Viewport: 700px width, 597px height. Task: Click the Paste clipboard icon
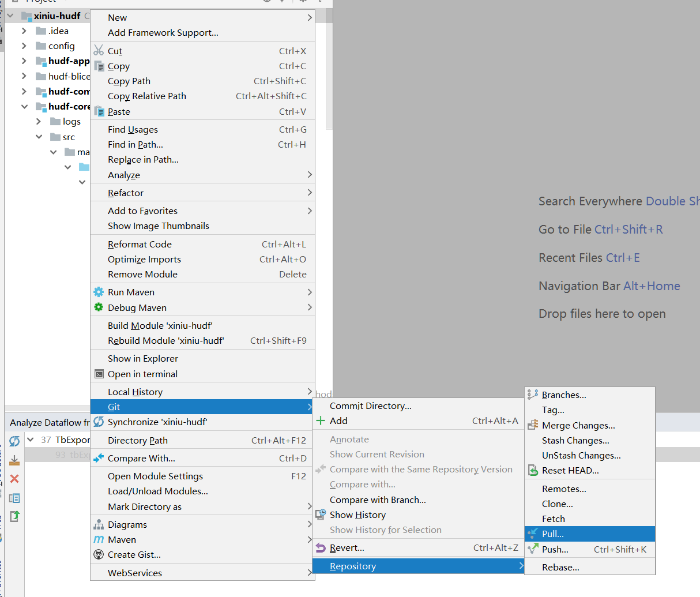(x=99, y=111)
